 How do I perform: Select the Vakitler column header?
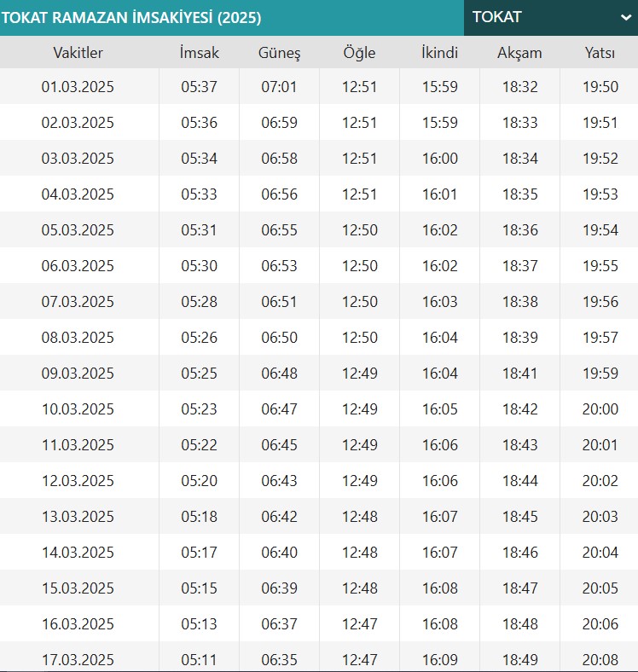pyautogui.click(x=78, y=53)
